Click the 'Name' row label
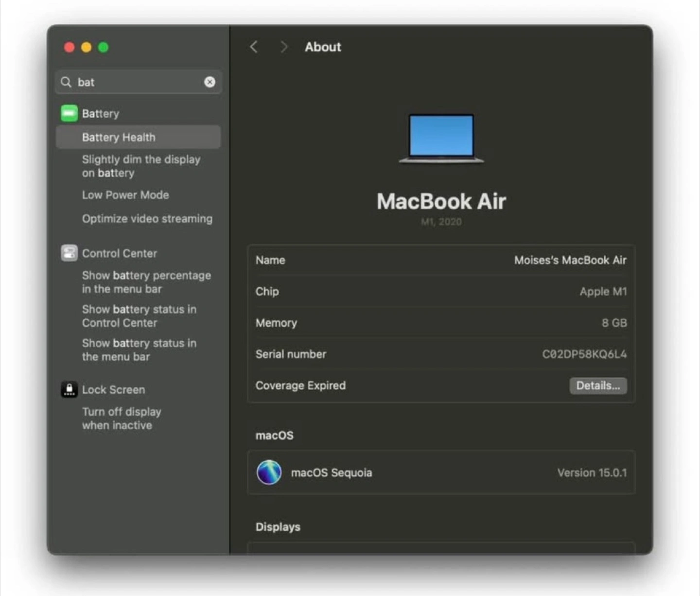Screen dimensions: 700x596 coord(270,260)
